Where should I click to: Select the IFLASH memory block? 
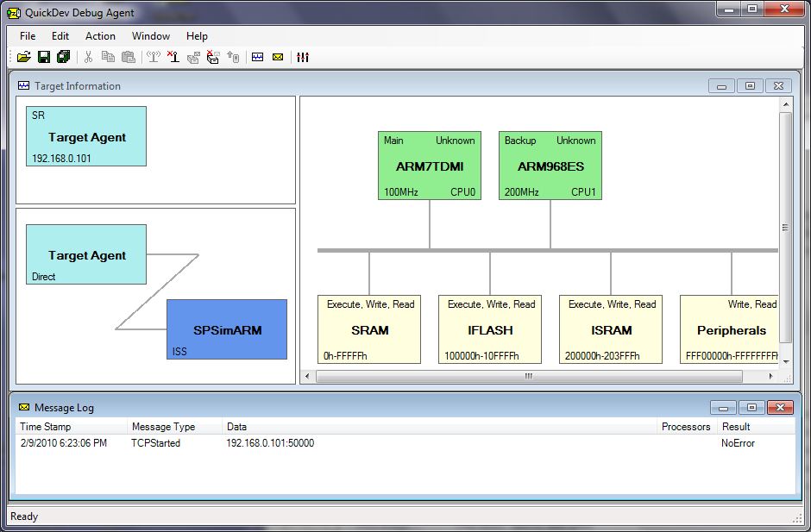(x=490, y=329)
